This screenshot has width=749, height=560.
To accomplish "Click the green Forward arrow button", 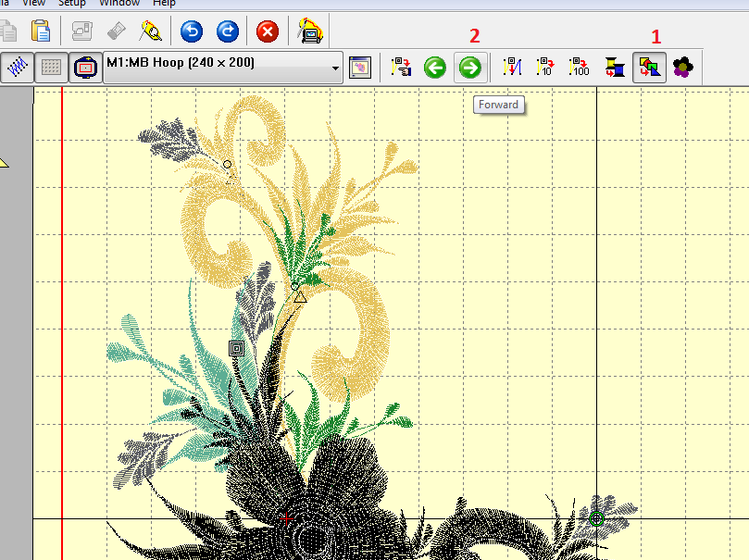I will (469, 68).
